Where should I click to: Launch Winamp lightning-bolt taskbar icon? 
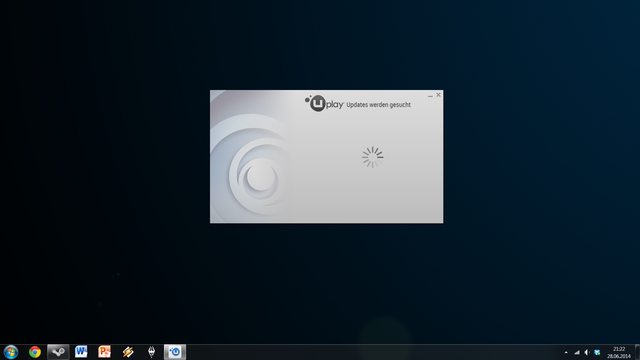pyautogui.click(x=128, y=352)
